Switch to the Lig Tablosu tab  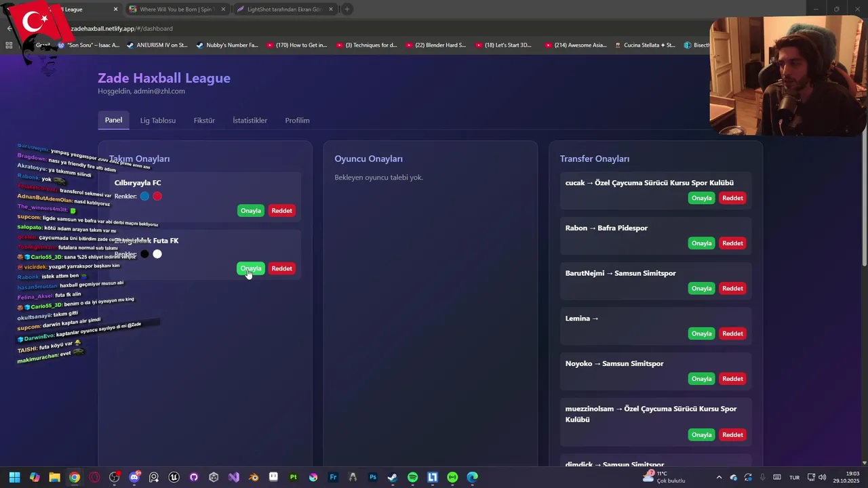158,121
